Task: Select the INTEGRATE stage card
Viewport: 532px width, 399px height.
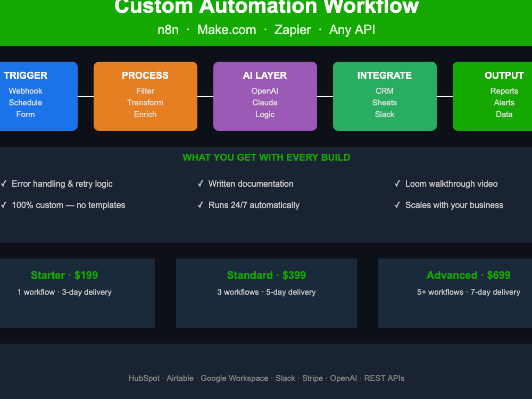Action: [385, 96]
